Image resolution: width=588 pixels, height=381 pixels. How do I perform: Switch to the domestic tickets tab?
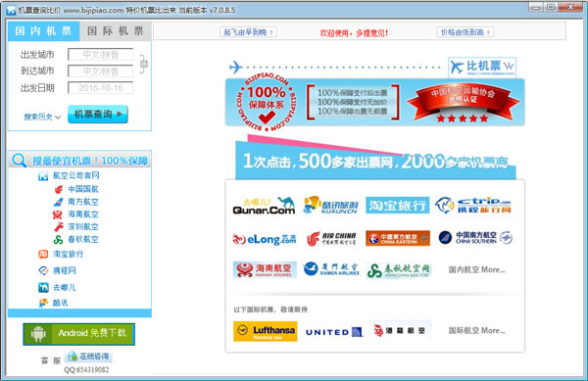(43, 30)
